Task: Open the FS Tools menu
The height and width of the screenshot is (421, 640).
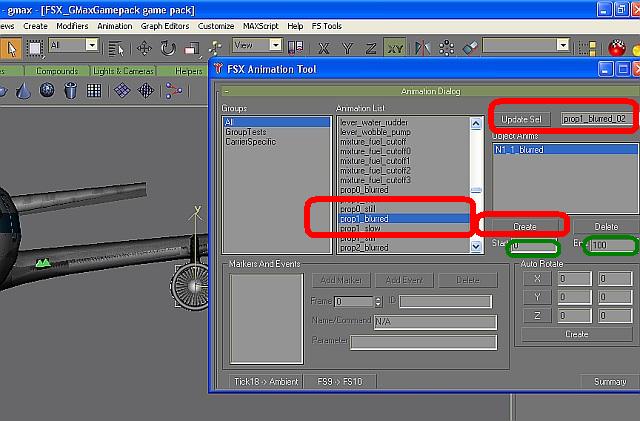Action: pyautogui.click(x=326, y=25)
